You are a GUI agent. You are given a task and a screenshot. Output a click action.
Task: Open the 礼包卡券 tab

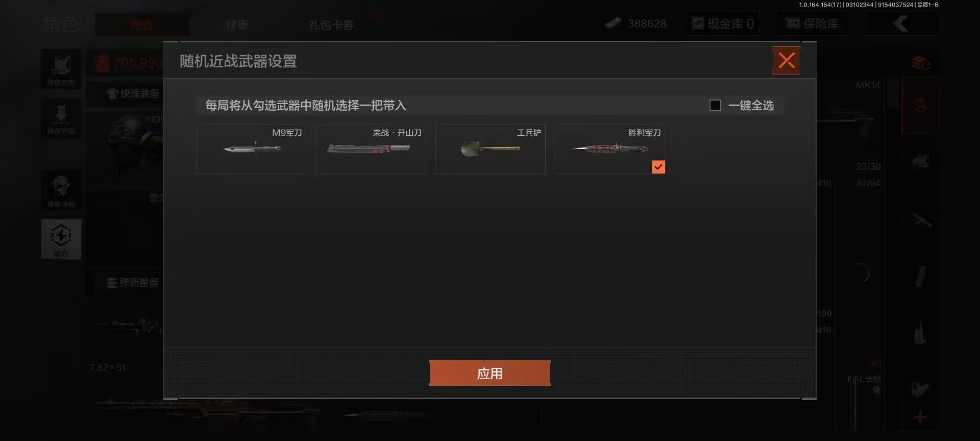point(331,24)
